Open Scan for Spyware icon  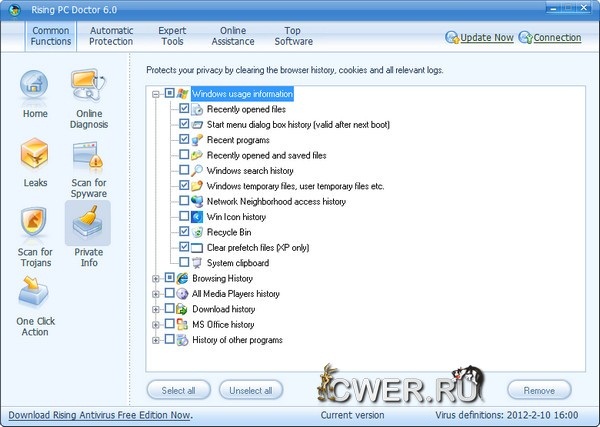tap(88, 155)
